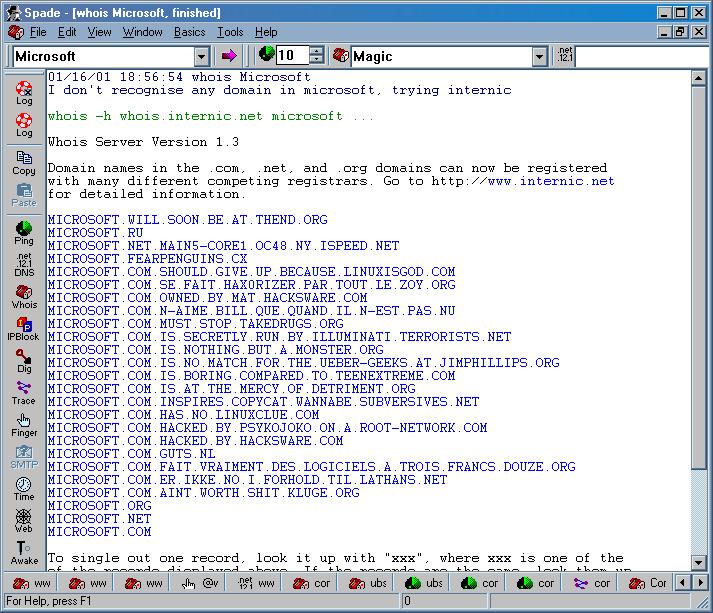Open the File menu
The image size is (713, 613).
point(38,32)
